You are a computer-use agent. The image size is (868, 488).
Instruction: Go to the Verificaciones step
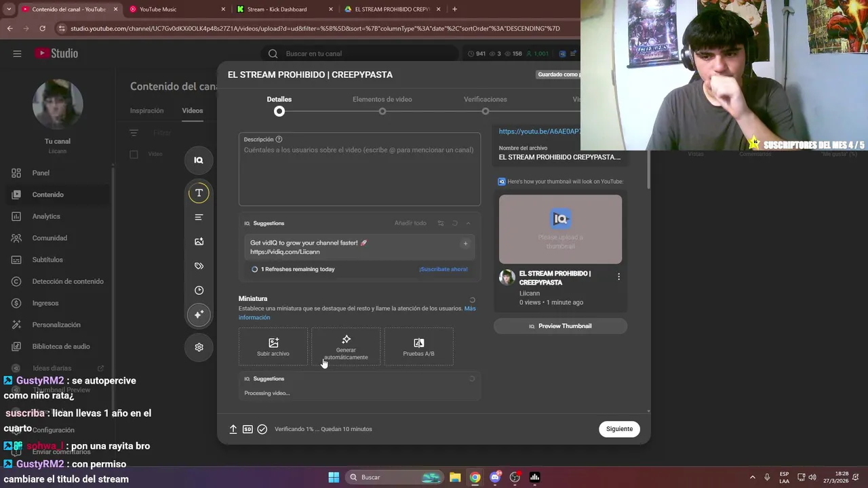pos(486,105)
